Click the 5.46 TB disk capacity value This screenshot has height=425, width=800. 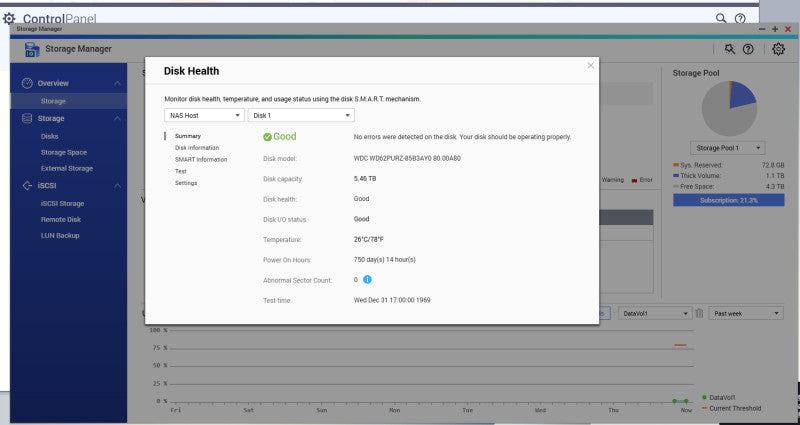click(x=365, y=179)
